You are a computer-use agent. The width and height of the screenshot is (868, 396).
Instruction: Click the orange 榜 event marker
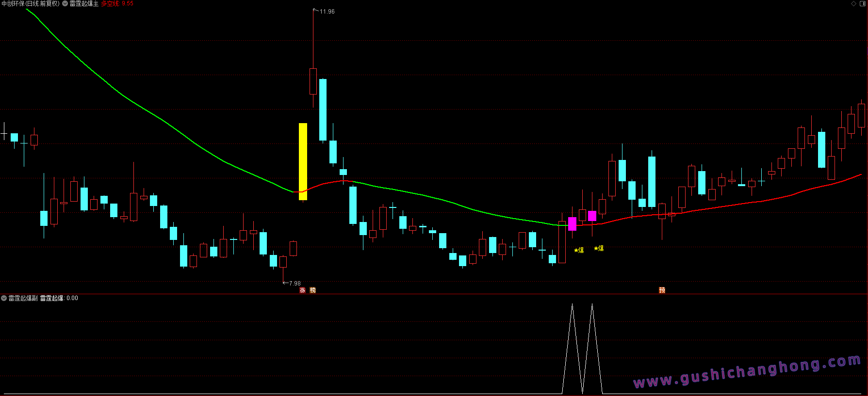coord(312,290)
